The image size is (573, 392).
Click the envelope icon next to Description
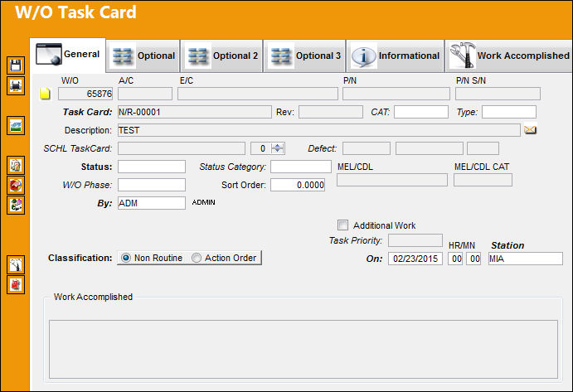point(530,129)
